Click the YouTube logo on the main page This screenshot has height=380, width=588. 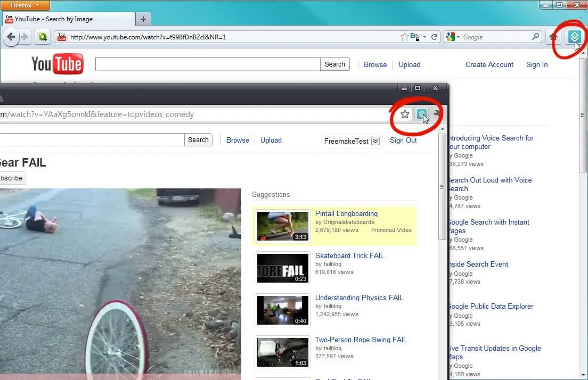pyautogui.click(x=58, y=63)
